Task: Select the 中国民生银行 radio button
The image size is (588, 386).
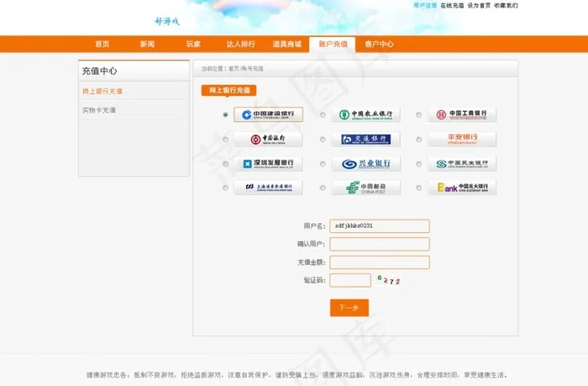Action: pyautogui.click(x=419, y=164)
